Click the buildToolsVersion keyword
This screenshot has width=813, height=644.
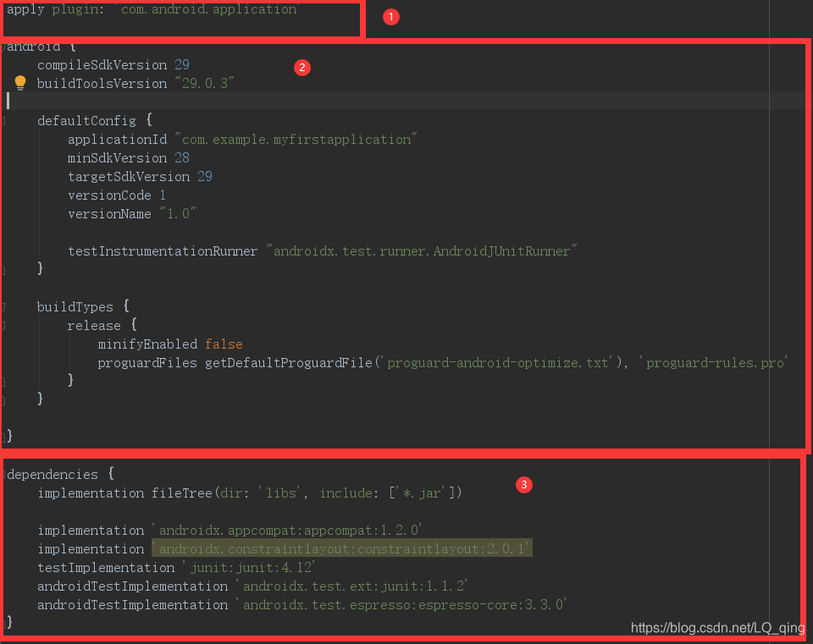pyautogui.click(x=102, y=84)
